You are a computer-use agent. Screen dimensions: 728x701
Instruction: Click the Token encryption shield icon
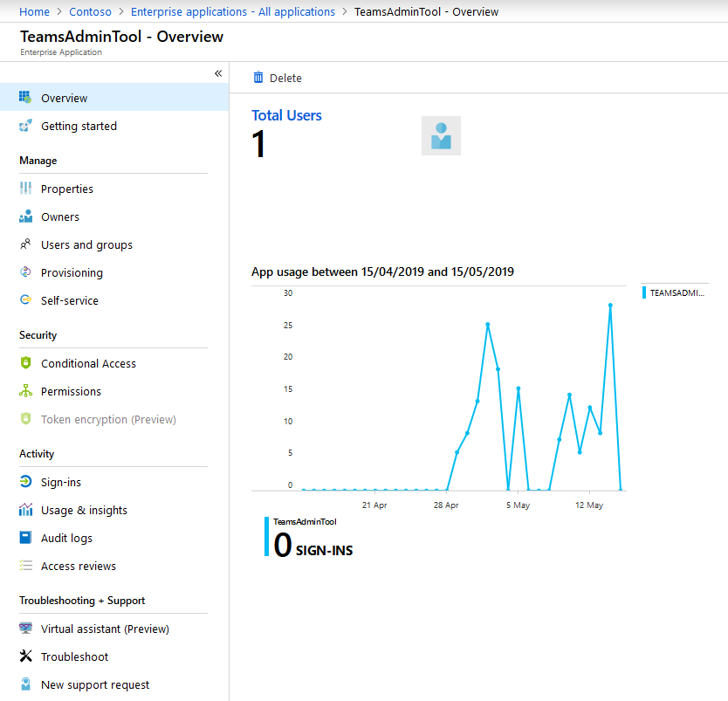click(x=25, y=419)
